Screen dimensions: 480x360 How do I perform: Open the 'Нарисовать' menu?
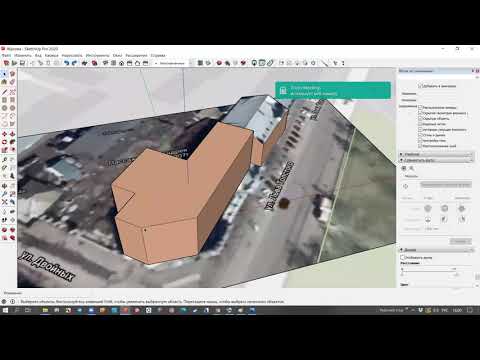[72, 55]
